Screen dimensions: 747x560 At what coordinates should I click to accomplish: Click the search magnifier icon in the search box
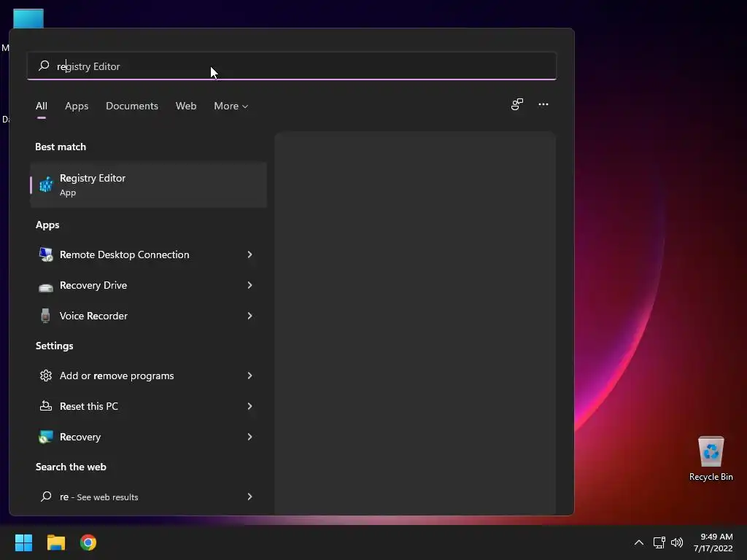coord(44,66)
